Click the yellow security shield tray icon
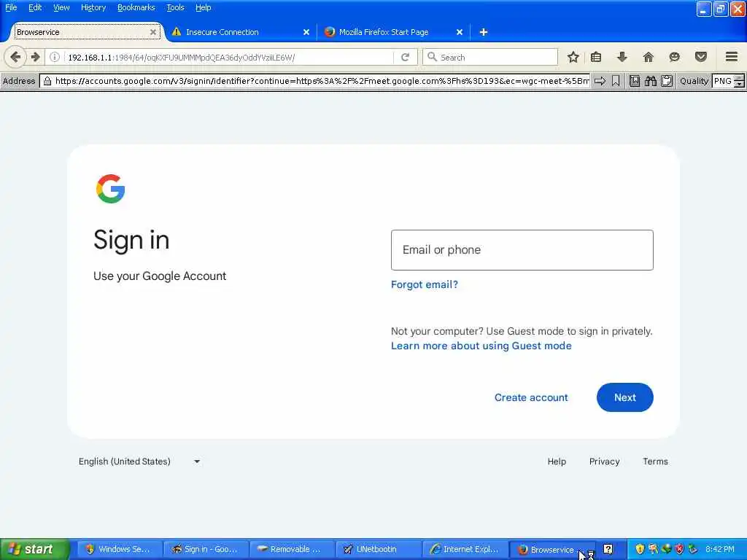Viewport: 747px width, 560px height. [640, 549]
